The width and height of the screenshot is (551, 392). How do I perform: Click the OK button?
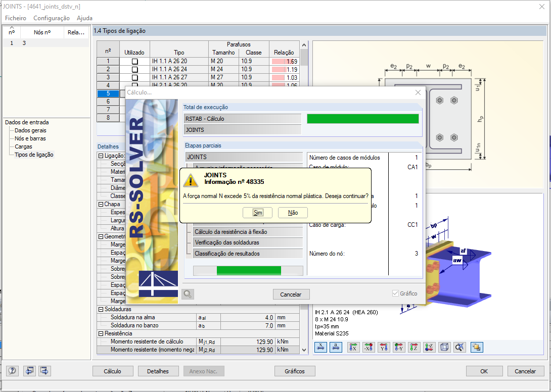pos(484,371)
